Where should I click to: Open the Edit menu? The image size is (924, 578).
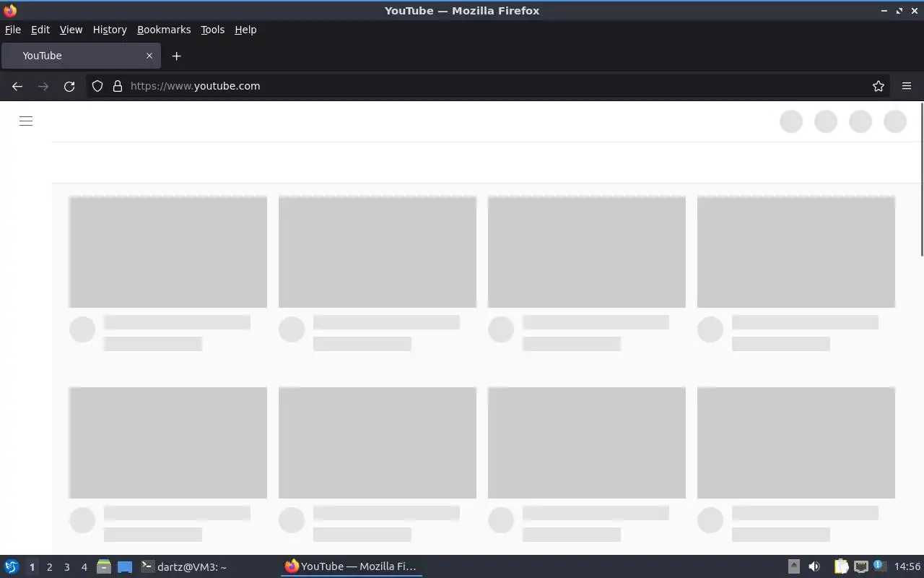[x=40, y=30]
